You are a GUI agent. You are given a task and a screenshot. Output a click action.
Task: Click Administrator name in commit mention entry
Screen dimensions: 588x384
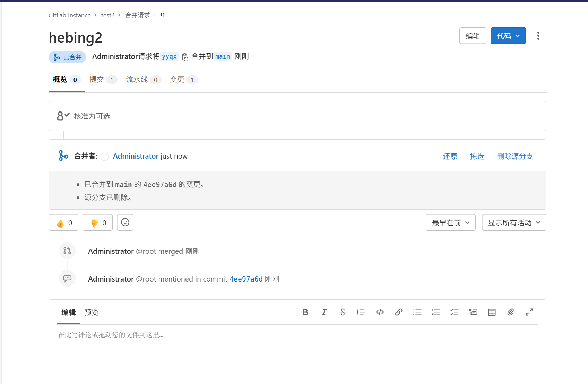coord(111,279)
